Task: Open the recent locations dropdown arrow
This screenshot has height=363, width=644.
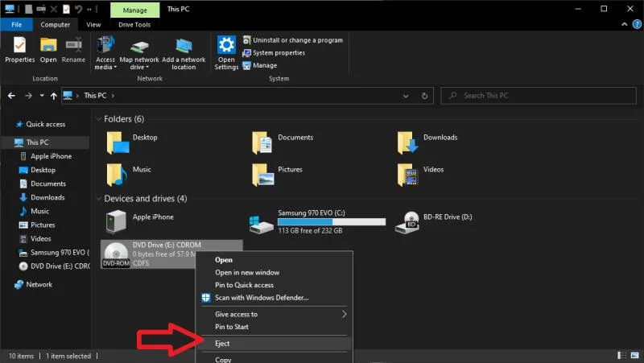Action: tap(42, 95)
